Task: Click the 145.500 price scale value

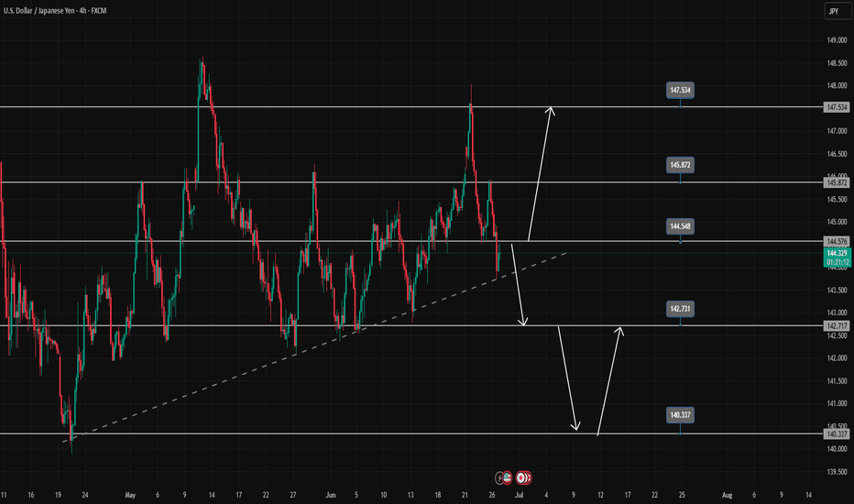Action: point(838,200)
